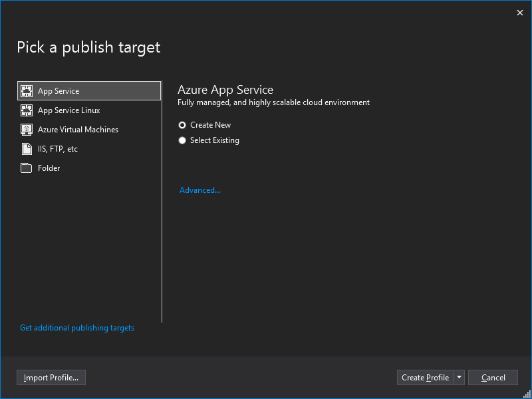Open Get additional publishing targets link

click(x=77, y=328)
